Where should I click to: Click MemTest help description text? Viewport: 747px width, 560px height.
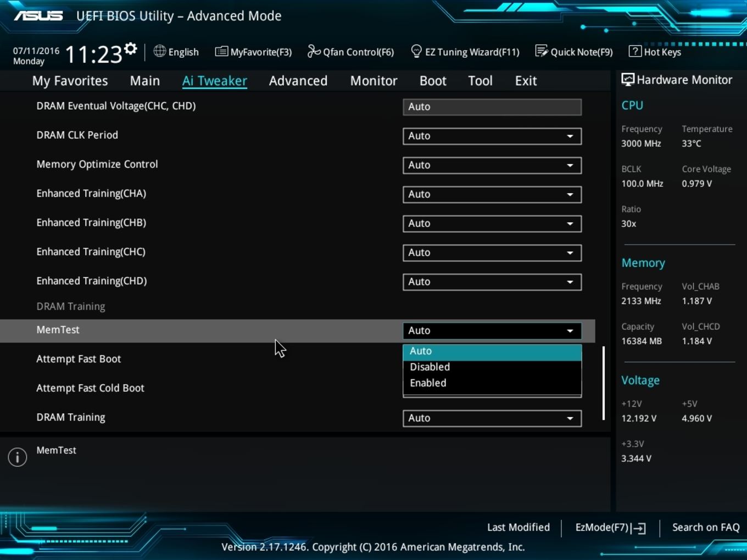[56, 450]
